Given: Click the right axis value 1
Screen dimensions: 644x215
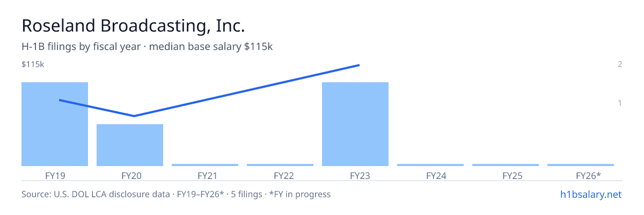Looking at the screenshot, I should point(620,103).
